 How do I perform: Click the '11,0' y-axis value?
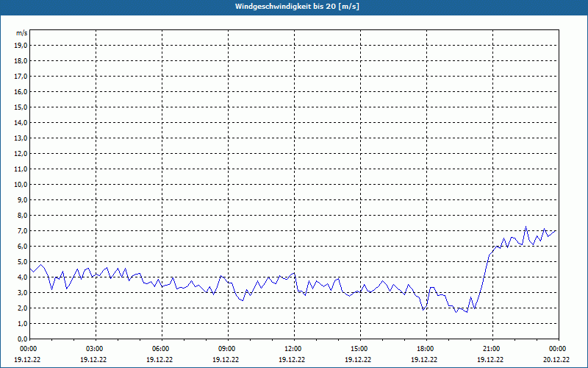[x=21, y=169]
